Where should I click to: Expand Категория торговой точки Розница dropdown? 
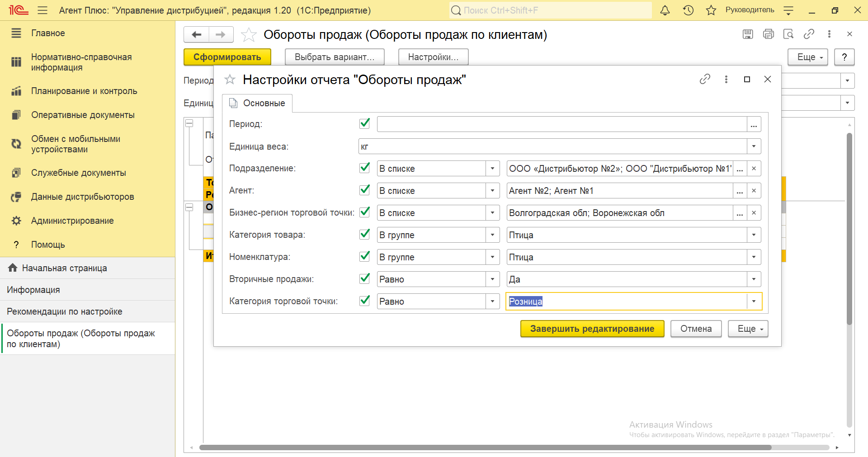754,302
